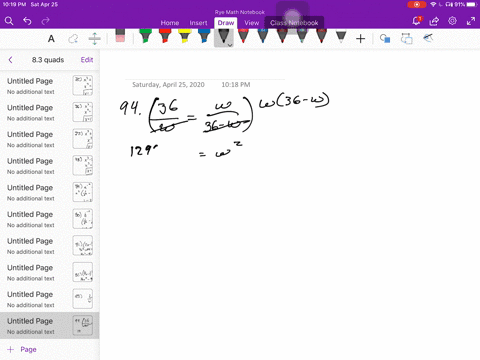Open the highlighted page's thumbnail

point(83,325)
